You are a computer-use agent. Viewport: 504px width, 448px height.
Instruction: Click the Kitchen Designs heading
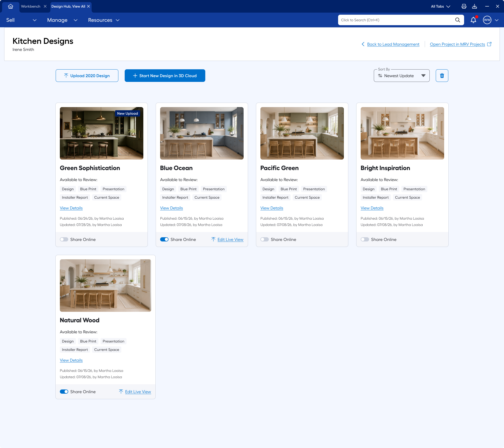(x=43, y=41)
